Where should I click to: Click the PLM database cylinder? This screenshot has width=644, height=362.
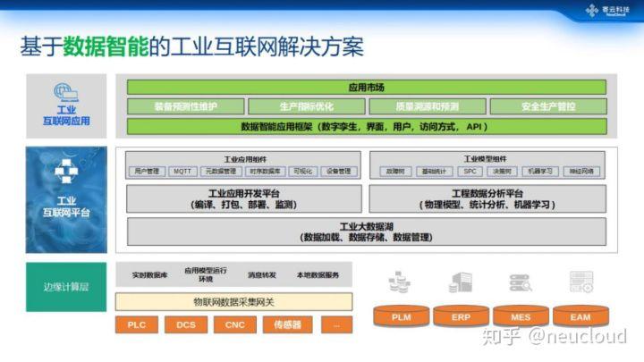[402, 316]
